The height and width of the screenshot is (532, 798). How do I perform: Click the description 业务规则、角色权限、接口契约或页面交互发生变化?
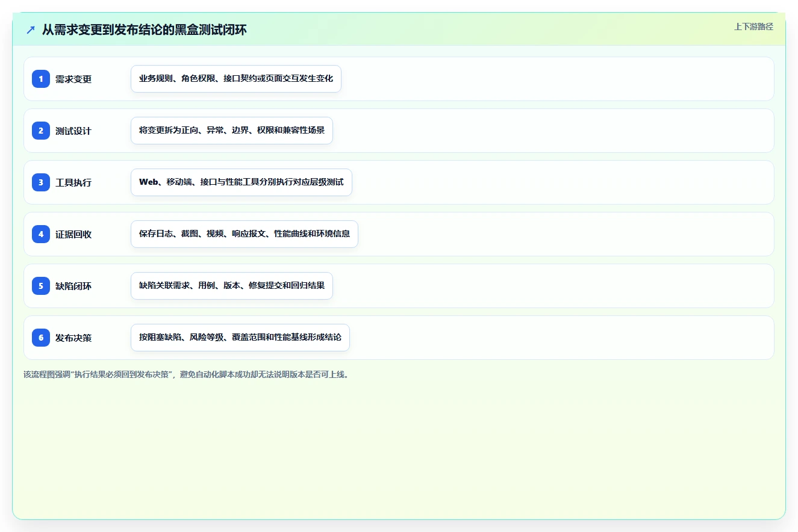pyautogui.click(x=236, y=79)
